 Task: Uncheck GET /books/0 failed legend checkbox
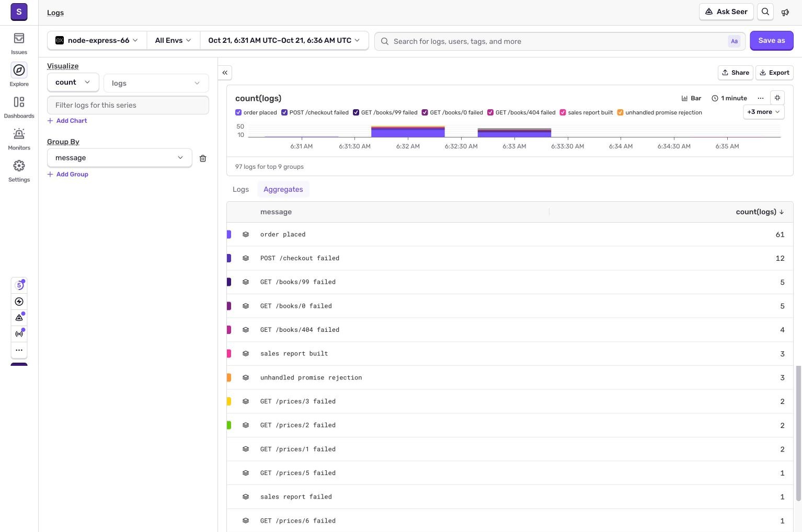(x=425, y=112)
